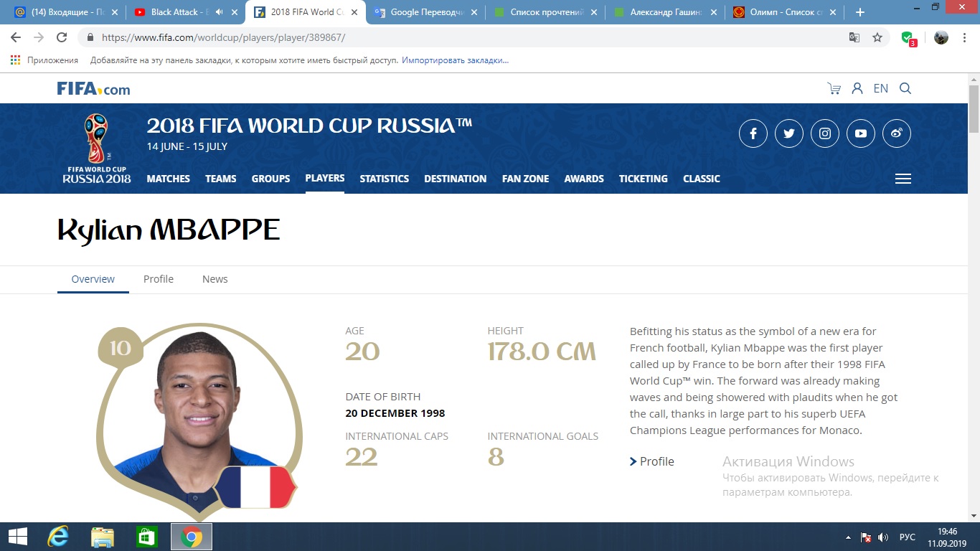Open the Windows Store taskbar icon
The image size is (980, 551).
[x=146, y=537]
